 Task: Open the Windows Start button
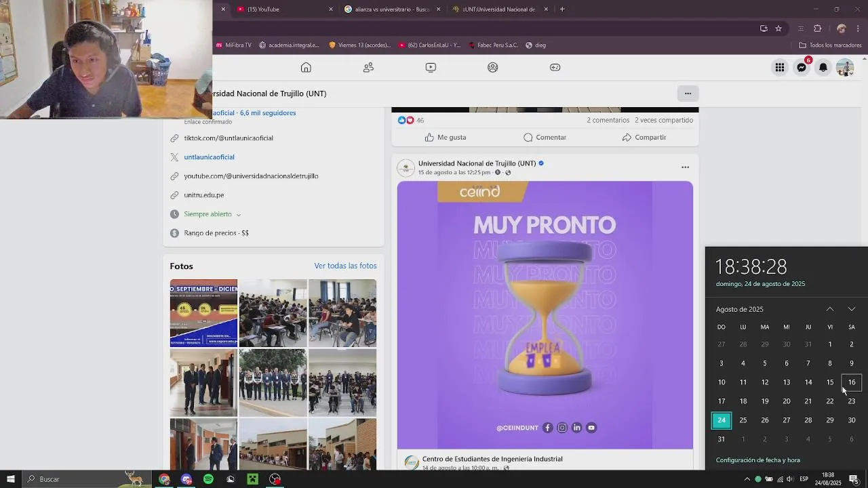10,479
